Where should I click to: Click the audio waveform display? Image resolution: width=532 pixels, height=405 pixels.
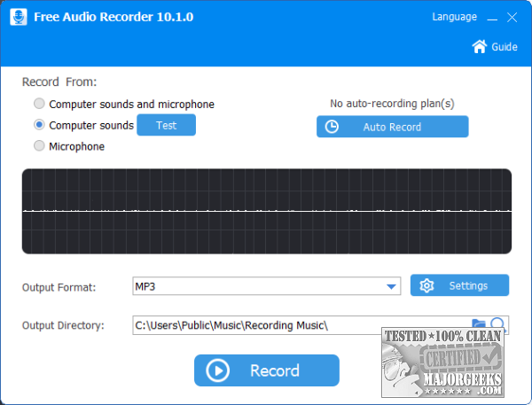pyautogui.click(x=267, y=211)
